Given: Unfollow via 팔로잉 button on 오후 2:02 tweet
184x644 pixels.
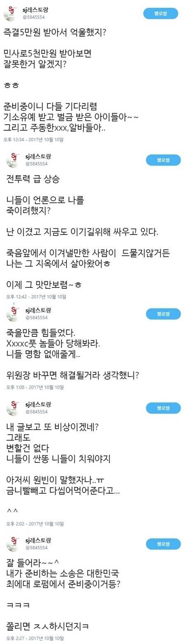Looking at the screenshot, I should (163, 408).
